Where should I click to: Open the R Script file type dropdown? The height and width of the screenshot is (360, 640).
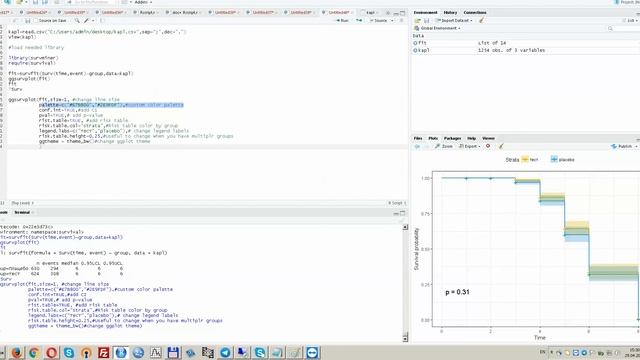point(397,203)
